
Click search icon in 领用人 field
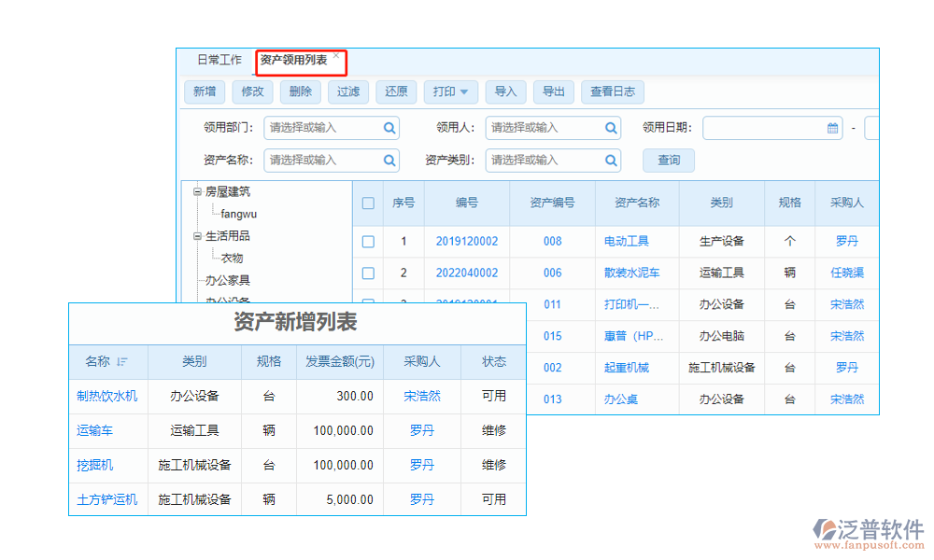(612, 128)
